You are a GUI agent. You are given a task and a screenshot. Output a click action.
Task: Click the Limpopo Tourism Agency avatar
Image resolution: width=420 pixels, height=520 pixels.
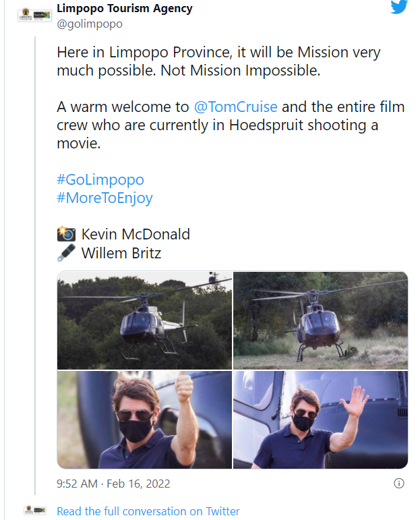point(34,16)
